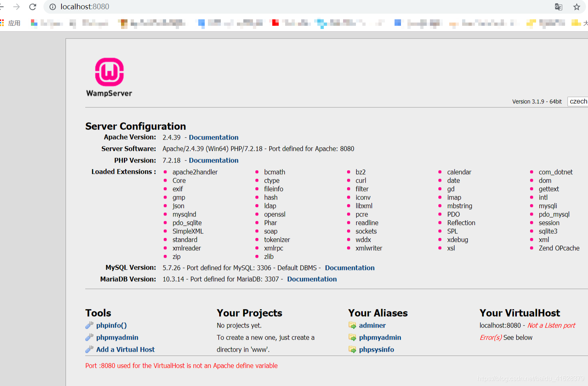Click the 'Server Configuration' heading
Screen dimensions: 588x386
(136, 126)
